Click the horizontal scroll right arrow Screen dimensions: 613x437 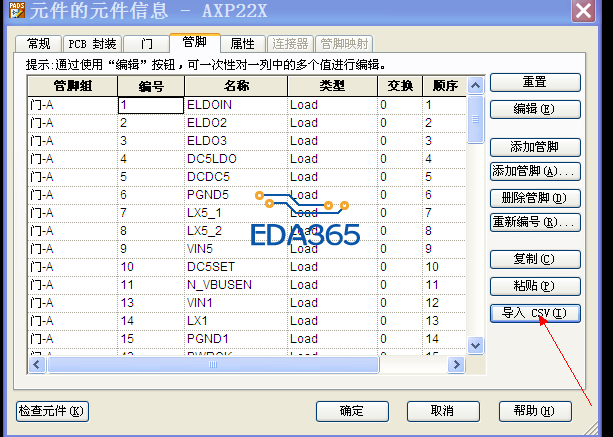click(456, 365)
